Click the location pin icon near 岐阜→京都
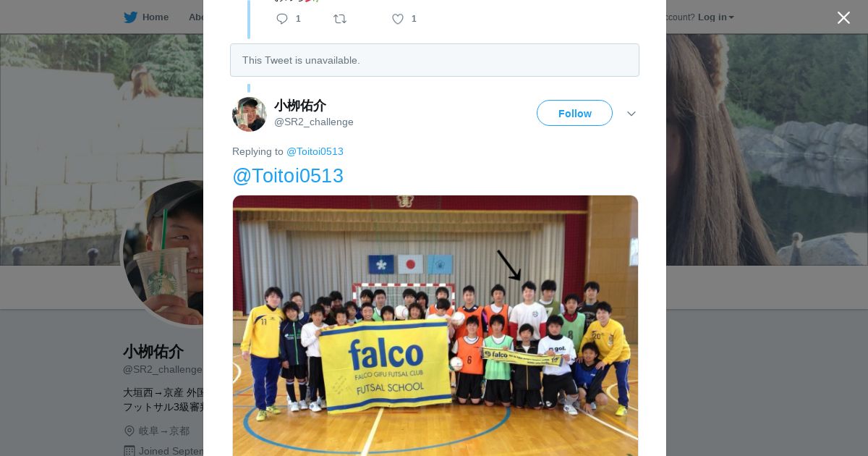This screenshot has height=456, width=868. (129, 431)
